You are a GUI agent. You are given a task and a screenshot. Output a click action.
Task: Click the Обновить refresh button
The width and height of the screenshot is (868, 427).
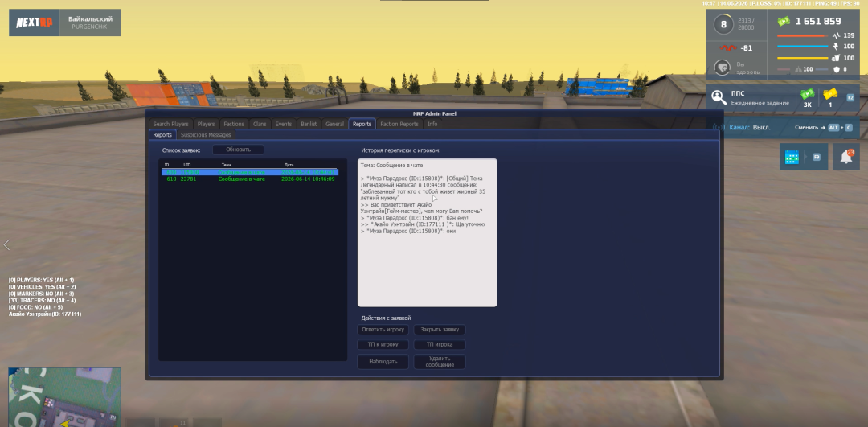pos(238,150)
